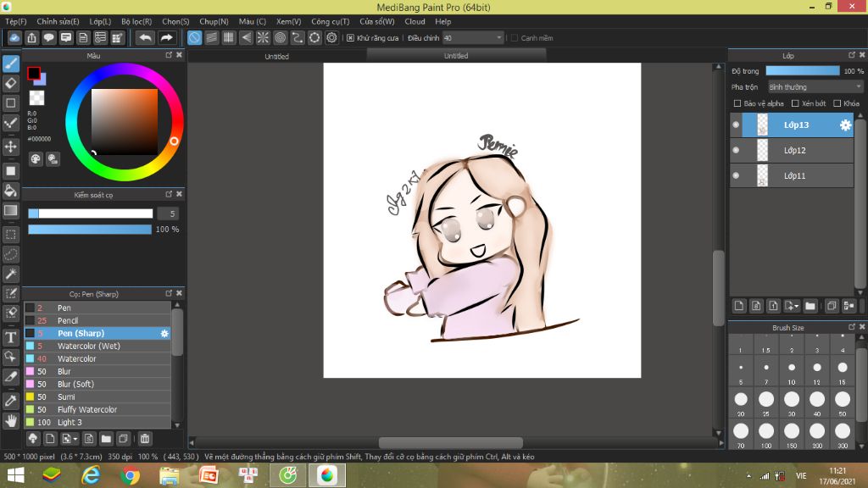Click the Redo arrow in toolbar
Viewport: 868px width, 488px height.
point(167,37)
